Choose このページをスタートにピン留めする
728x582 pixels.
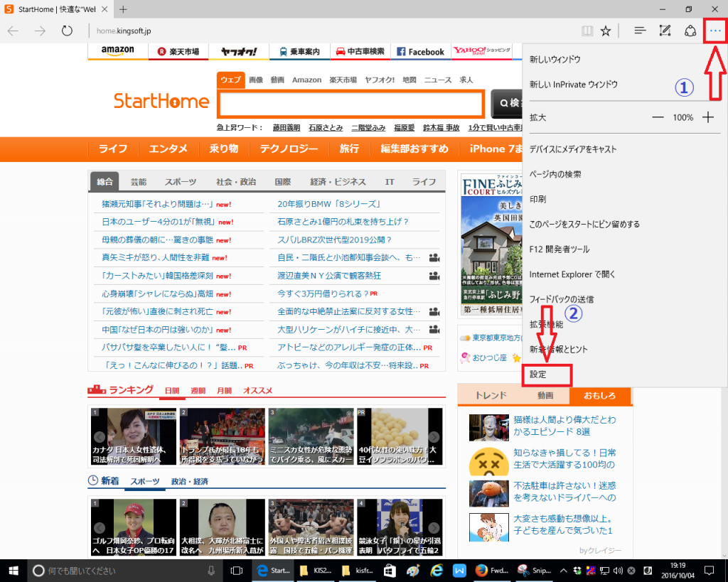point(584,224)
